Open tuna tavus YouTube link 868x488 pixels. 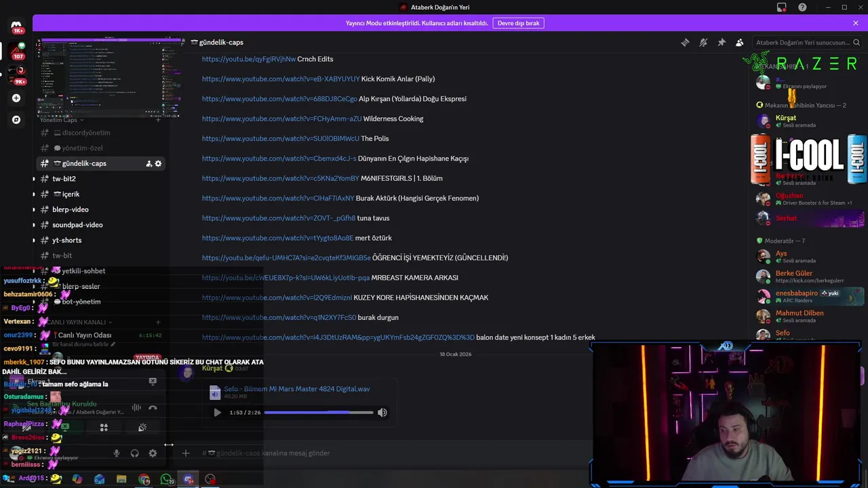pyautogui.click(x=279, y=218)
